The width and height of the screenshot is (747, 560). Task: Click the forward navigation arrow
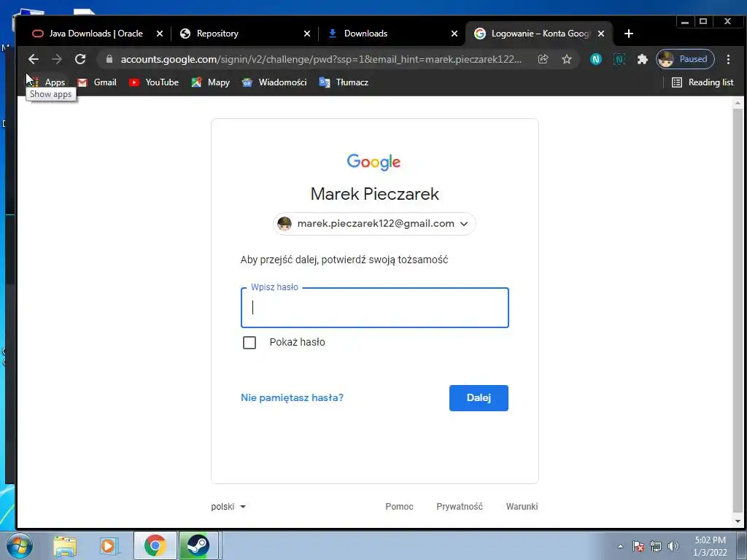click(x=57, y=59)
